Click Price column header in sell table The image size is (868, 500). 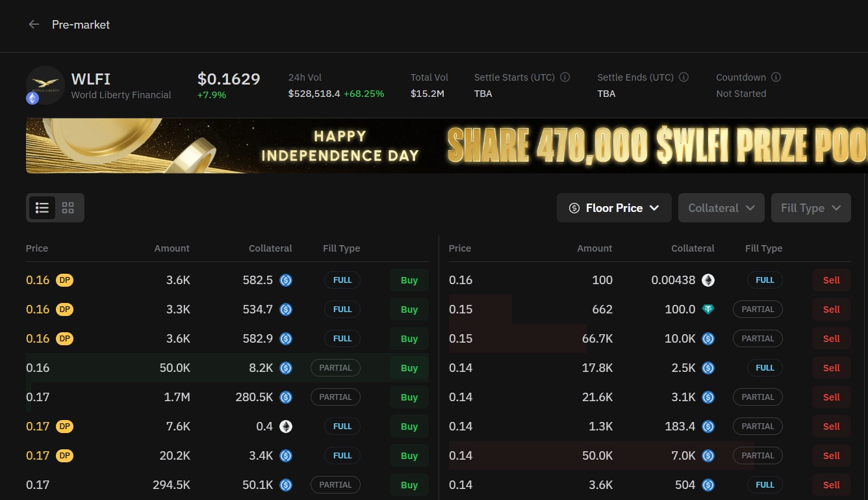click(x=460, y=248)
